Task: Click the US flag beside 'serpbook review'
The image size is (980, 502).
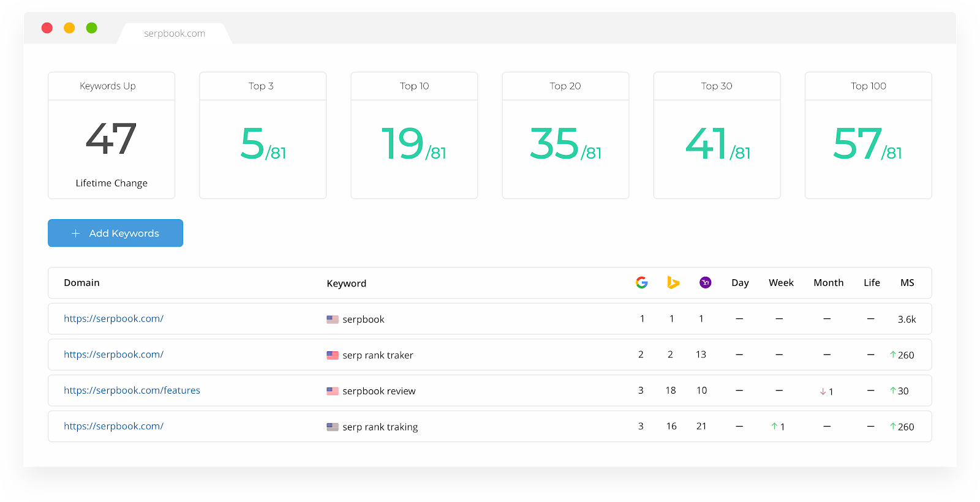Action: pos(333,391)
